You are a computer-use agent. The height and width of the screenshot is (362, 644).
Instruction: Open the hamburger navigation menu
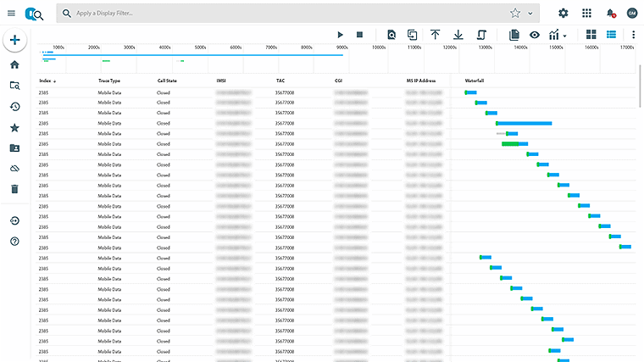click(11, 14)
